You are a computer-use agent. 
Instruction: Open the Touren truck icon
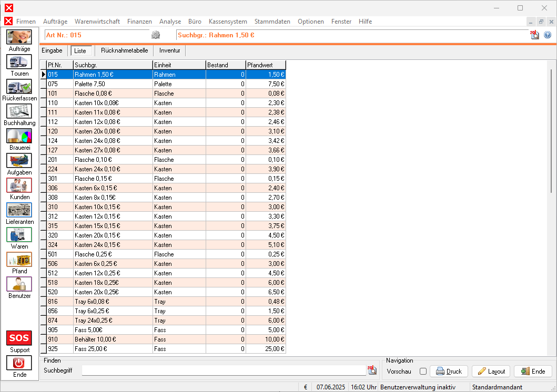pyautogui.click(x=19, y=61)
